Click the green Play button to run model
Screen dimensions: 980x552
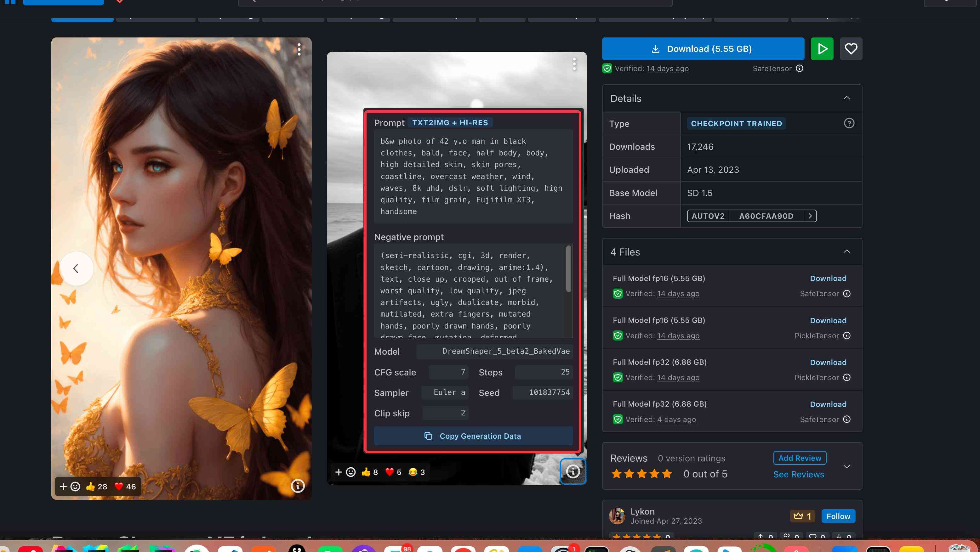[823, 48]
